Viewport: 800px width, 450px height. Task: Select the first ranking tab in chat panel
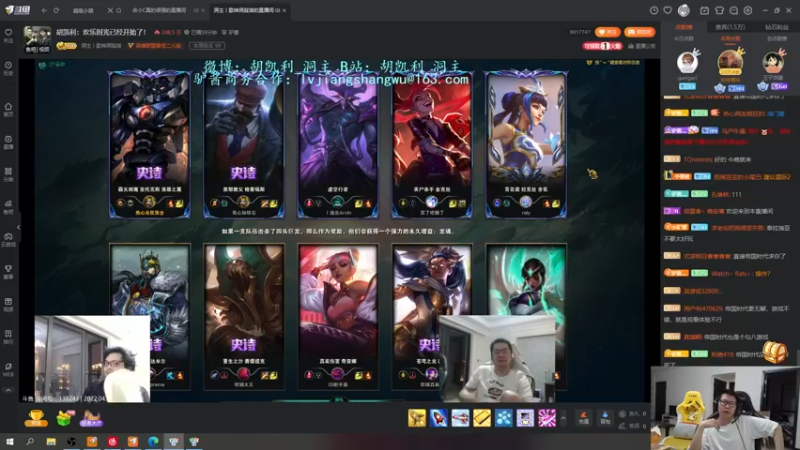(x=684, y=27)
